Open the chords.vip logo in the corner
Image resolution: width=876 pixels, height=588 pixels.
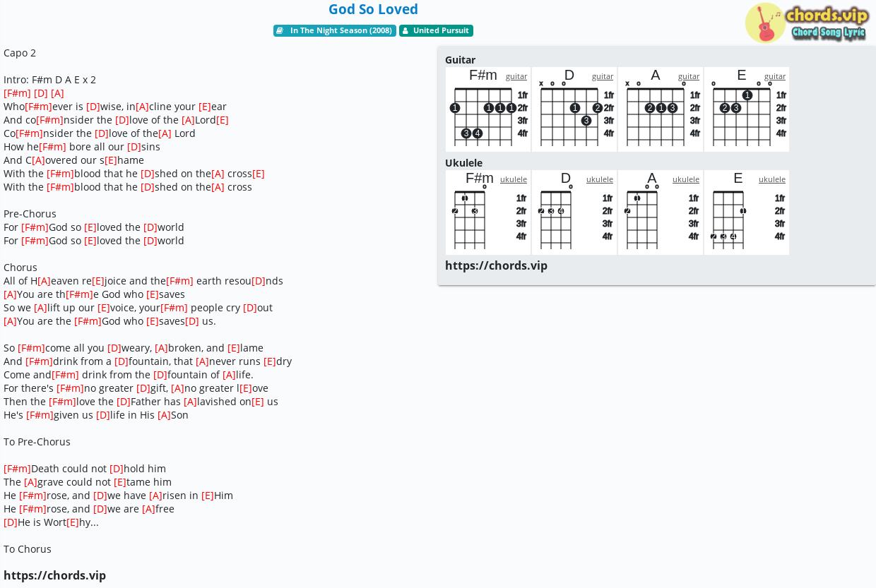click(x=807, y=23)
